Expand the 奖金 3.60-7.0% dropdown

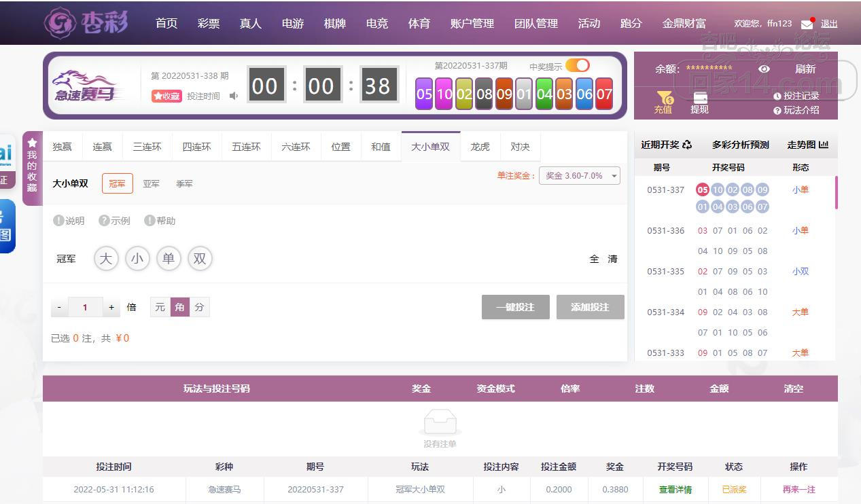pos(579,175)
